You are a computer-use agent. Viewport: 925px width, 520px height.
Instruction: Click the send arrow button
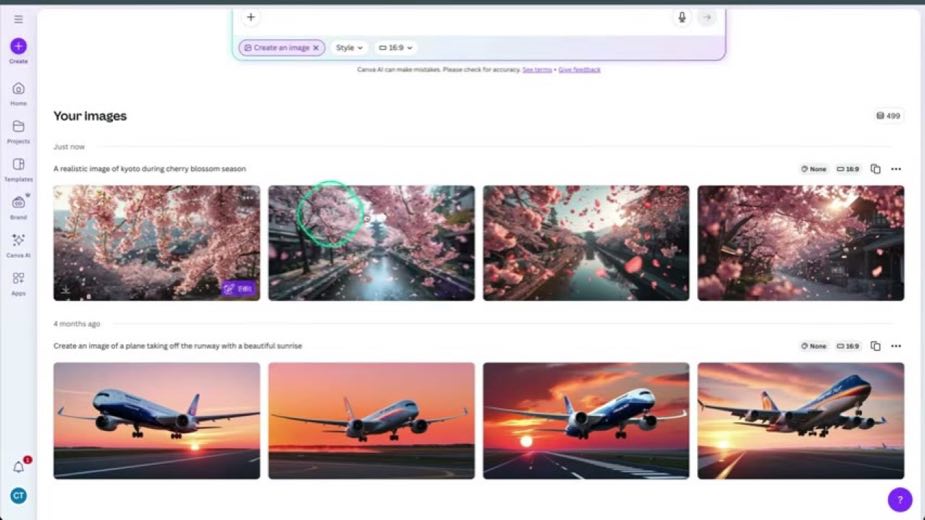[x=707, y=17]
